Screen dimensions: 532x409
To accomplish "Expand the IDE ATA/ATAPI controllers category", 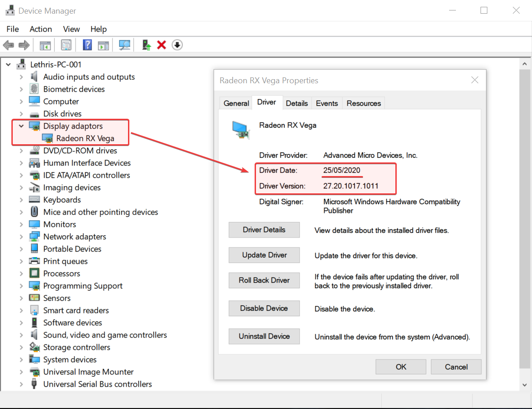I will tap(21, 175).
